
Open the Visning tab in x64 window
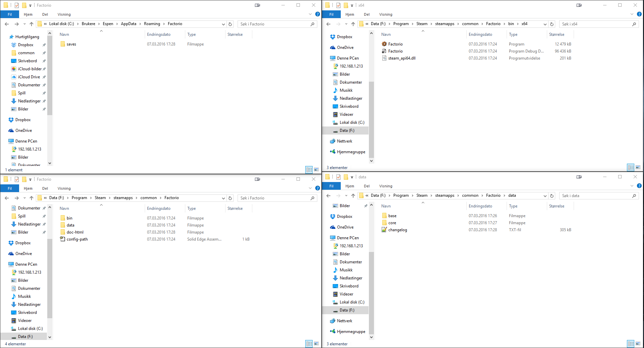[x=386, y=14]
